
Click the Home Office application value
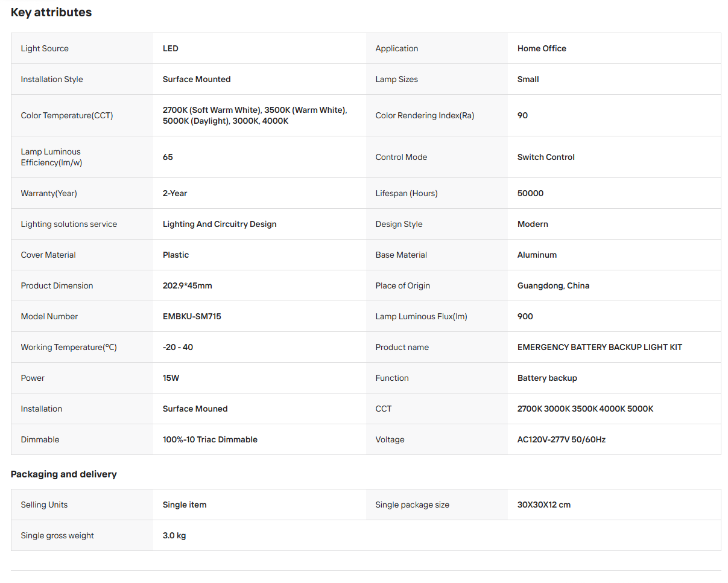point(542,48)
